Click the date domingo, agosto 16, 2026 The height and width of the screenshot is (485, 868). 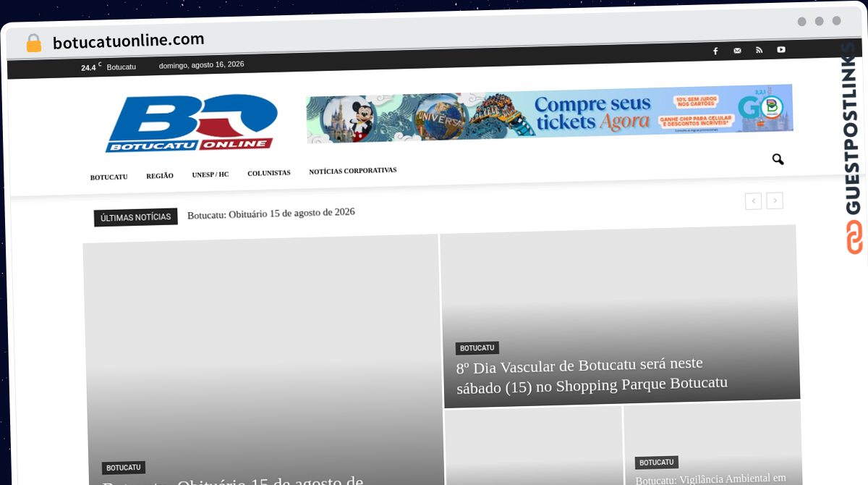coord(202,64)
